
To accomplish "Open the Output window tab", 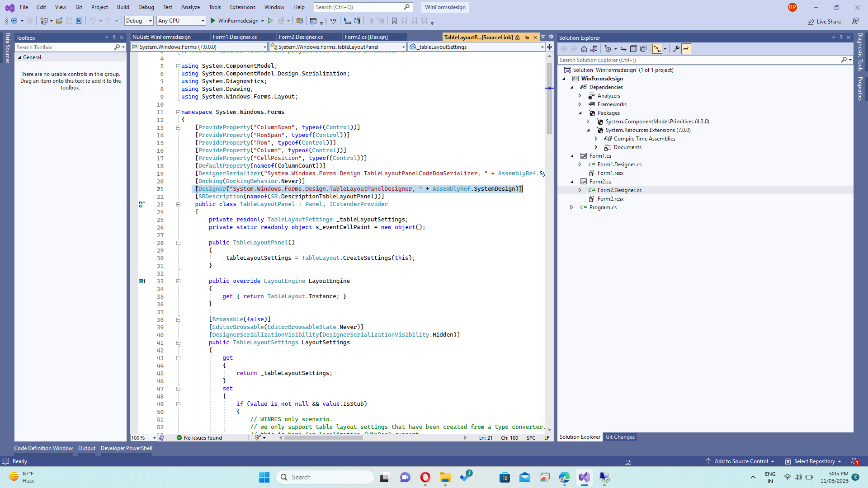I will (x=87, y=448).
